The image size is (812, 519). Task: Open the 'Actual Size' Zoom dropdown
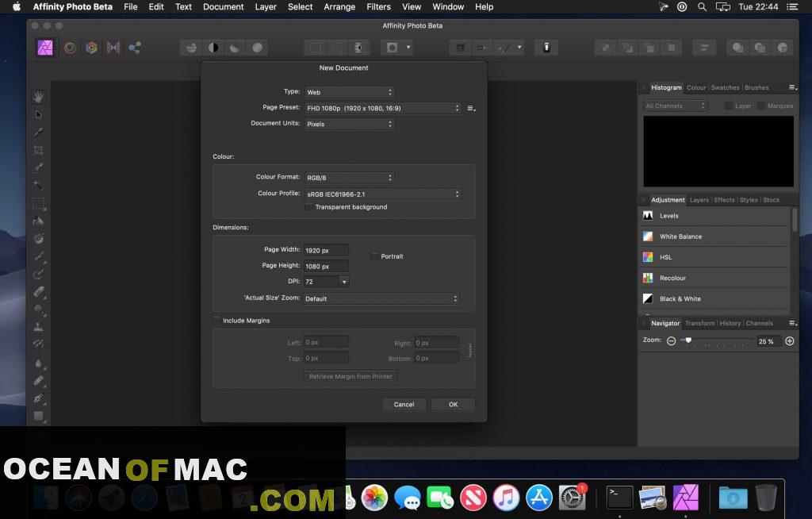pyautogui.click(x=381, y=298)
